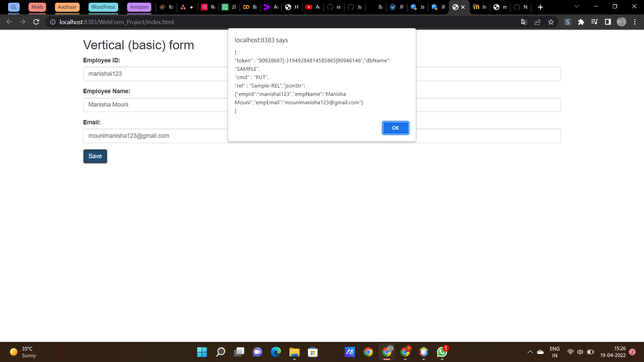
Task: Click OK to dismiss the localhost alert
Action: tap(395, 128)
